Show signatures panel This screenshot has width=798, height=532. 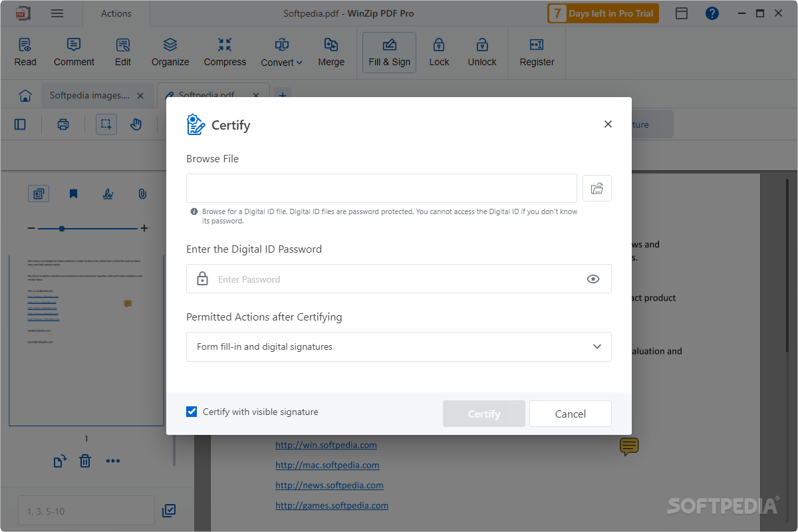[108, 194]
